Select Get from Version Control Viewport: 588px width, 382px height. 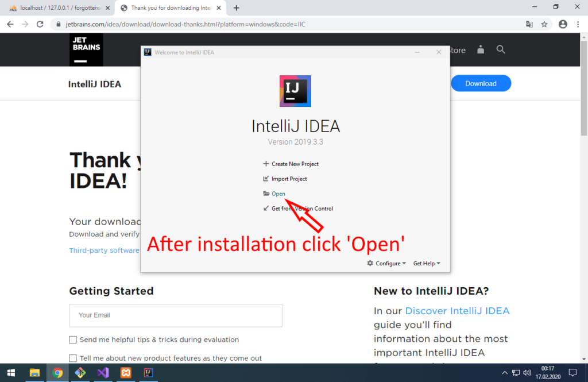pyautogui.click(x=298, y=209)
